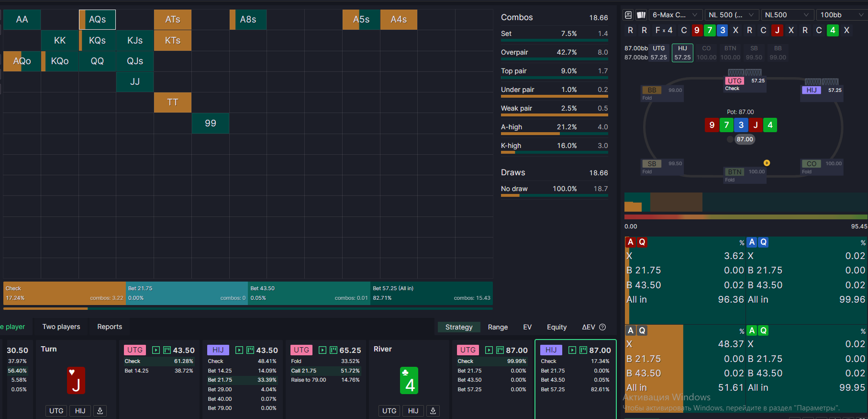Click the play icon in the UTG 43.50 panel
Screen dimensions: 868x419
tap(156, 350)
